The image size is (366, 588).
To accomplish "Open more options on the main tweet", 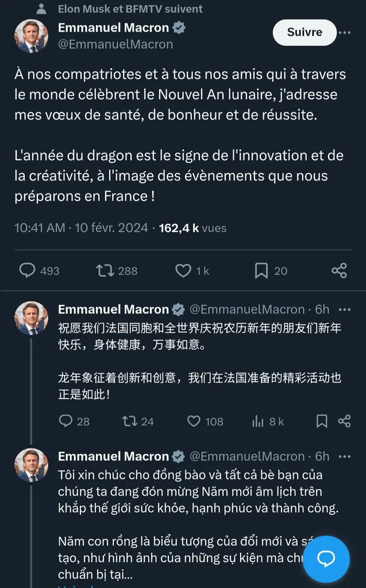I will pyautogui.click(x=345, y=33).
